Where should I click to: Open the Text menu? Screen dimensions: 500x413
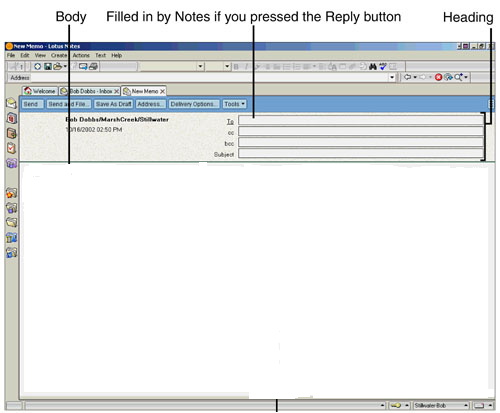(100, 55)
